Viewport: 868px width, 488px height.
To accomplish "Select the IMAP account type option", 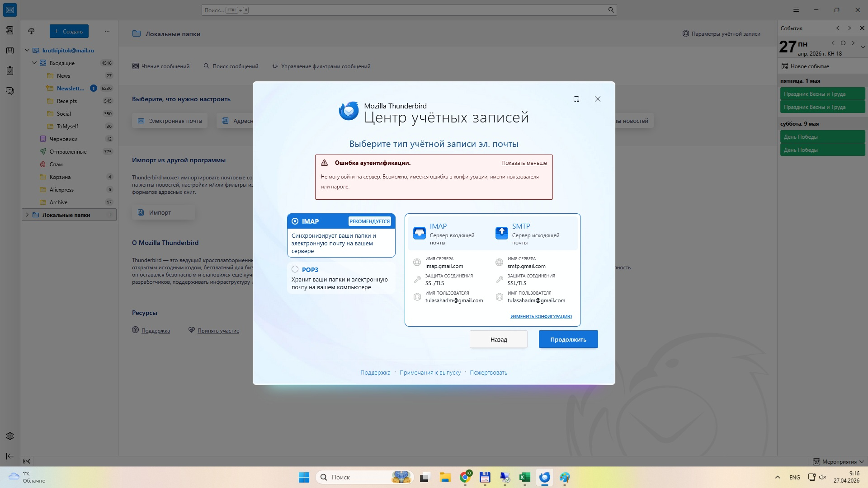I will [295, 221].
